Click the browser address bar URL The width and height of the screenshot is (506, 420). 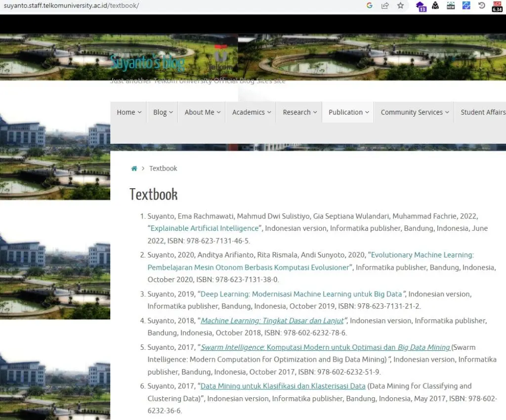[71, 5]
